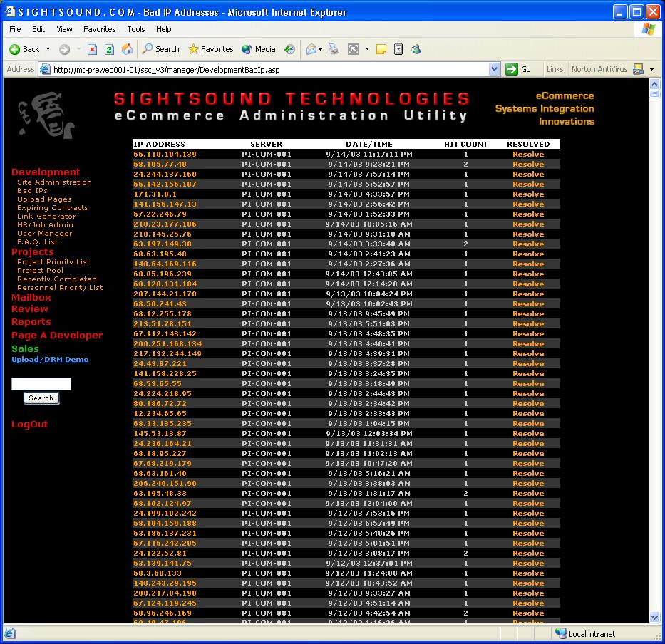Resolve the 63.195.48.33 entry
Image resolution: width=665 pixels, height=644 pixels.
point(528,494)
